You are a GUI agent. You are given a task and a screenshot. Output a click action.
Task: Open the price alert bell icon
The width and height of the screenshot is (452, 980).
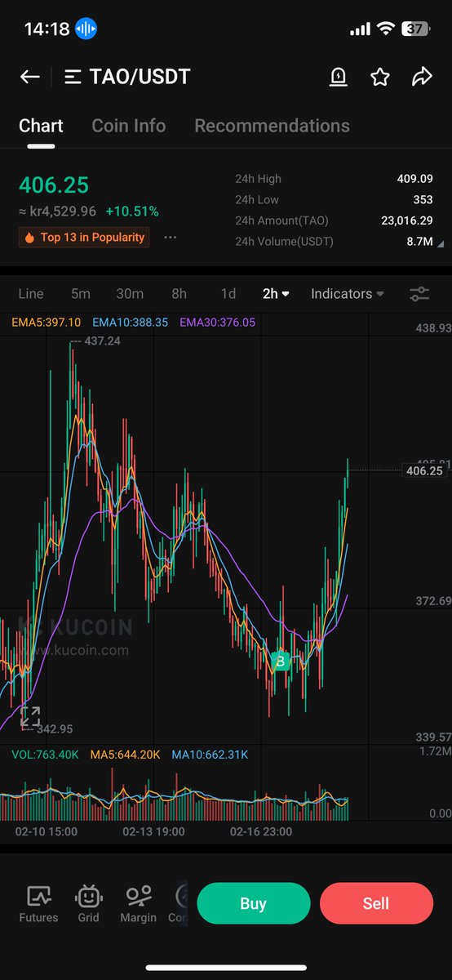click(x=338, y=77)
